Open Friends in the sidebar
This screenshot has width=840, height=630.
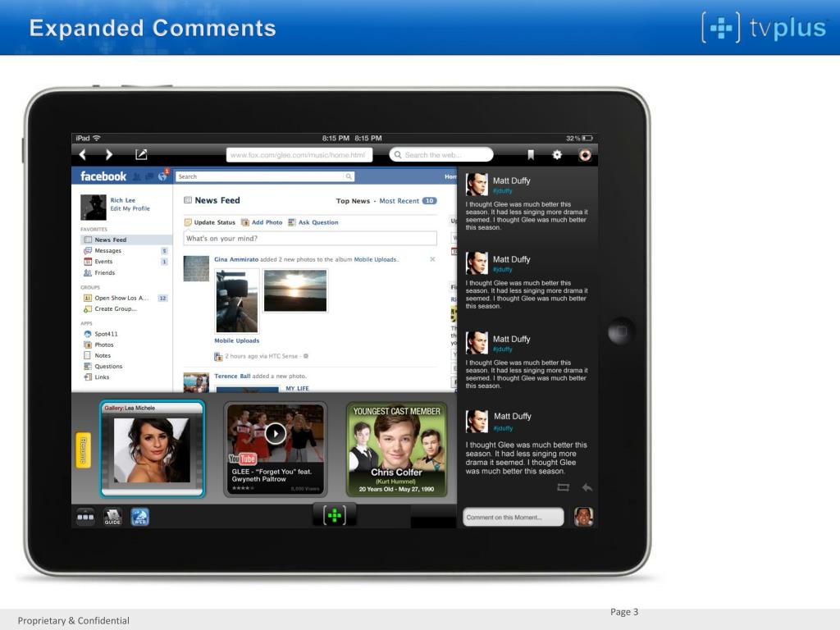pyautogui.click(x=104, y=272)
